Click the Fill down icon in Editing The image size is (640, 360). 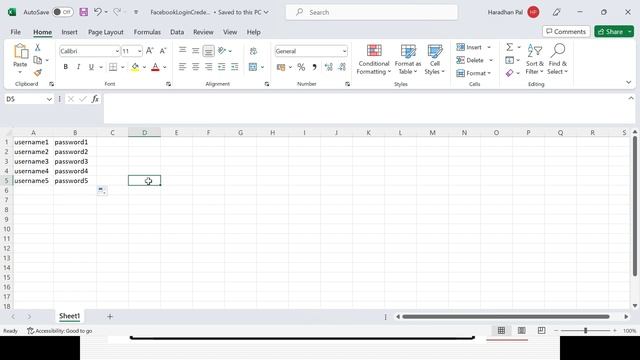pyautogui.click(x=509, y=60)
